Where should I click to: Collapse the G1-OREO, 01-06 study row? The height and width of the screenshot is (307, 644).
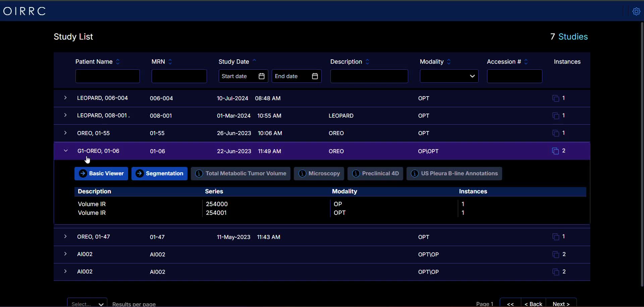pyautogui.click(x=66, y=151)
